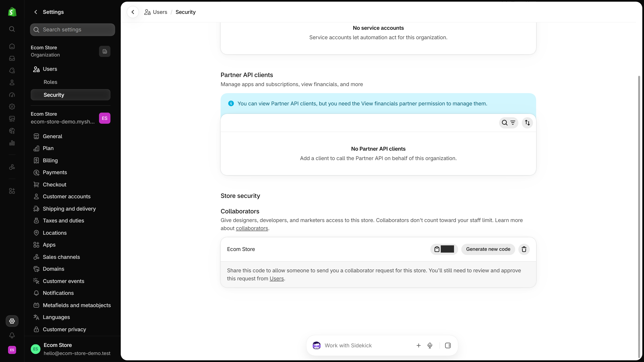Generate new code for collaborators
This screenshot has height=362, width=644.
488,249
